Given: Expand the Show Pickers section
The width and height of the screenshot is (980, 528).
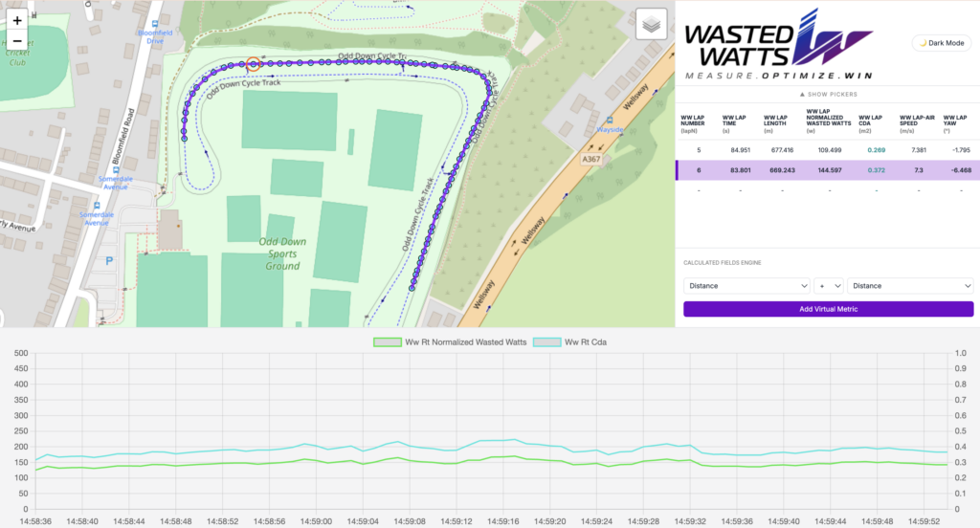Looking at the screenshot, I should click(828, 95).
